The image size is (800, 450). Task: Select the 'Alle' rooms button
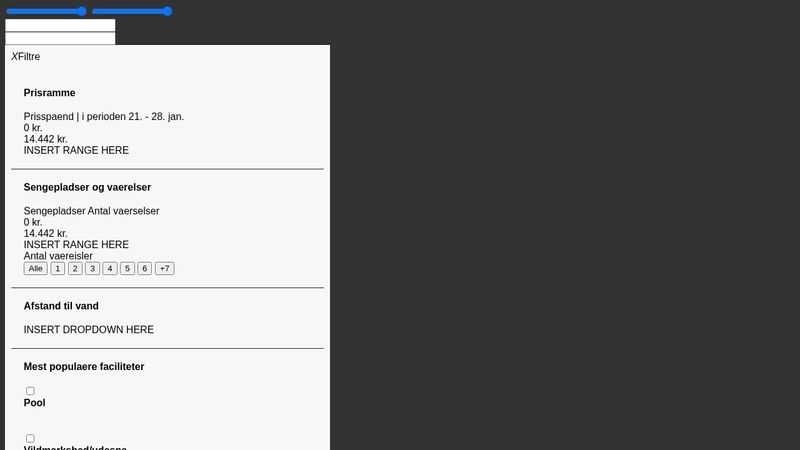[35, 268]
